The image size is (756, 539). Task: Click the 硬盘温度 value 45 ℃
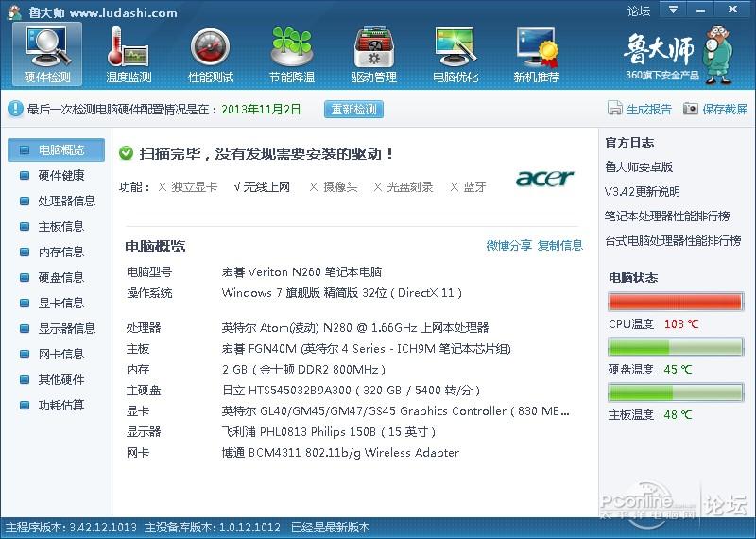pyautogui.click(x=678, y=369)
